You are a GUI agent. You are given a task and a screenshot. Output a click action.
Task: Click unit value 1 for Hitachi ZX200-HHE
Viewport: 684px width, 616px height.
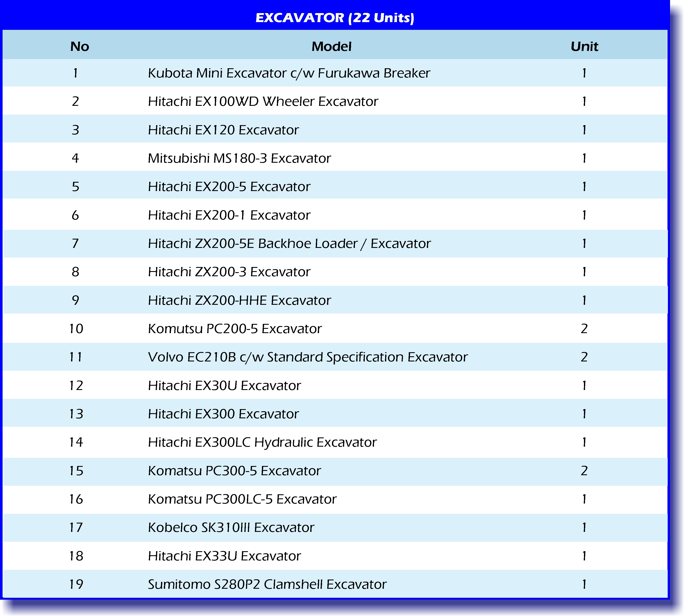click(x=584, y=300)
